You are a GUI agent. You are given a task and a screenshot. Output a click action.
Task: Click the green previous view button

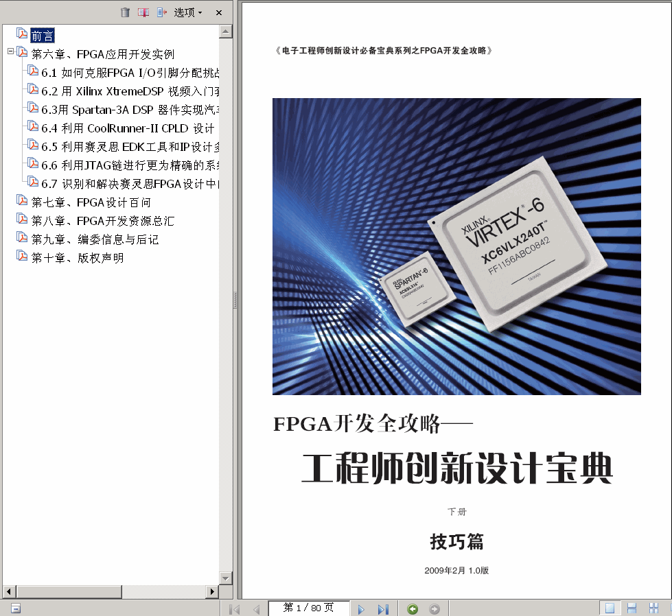(x=413, y=608)
